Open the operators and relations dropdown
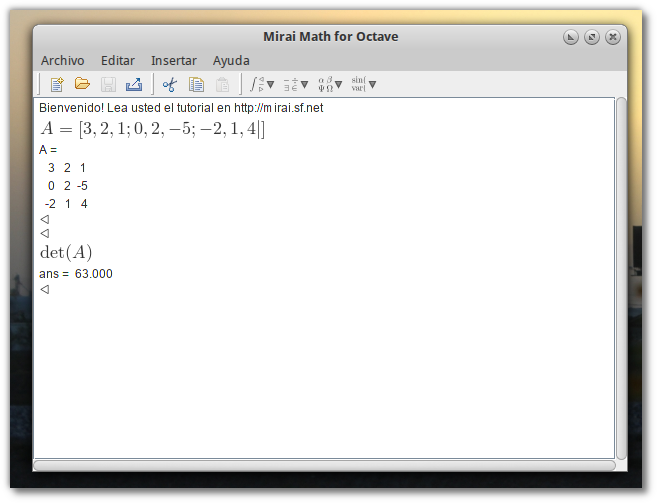The image size is (658, 504). 296,85
